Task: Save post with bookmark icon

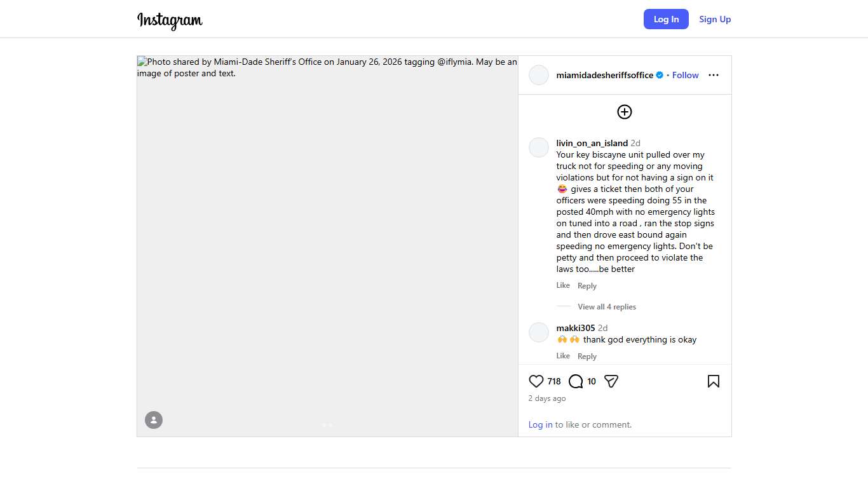Action: point(714,381)
